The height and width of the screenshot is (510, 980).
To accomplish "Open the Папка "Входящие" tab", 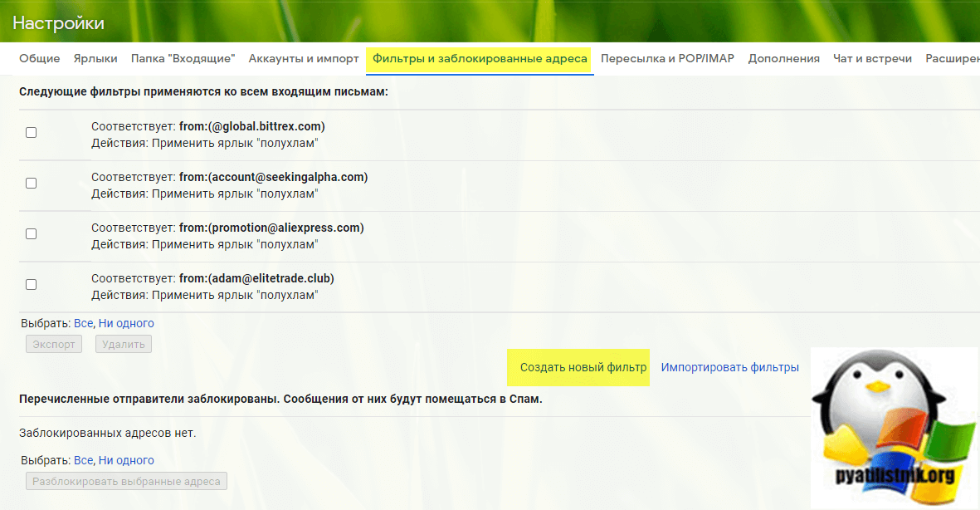I will (x=183, y=58).
